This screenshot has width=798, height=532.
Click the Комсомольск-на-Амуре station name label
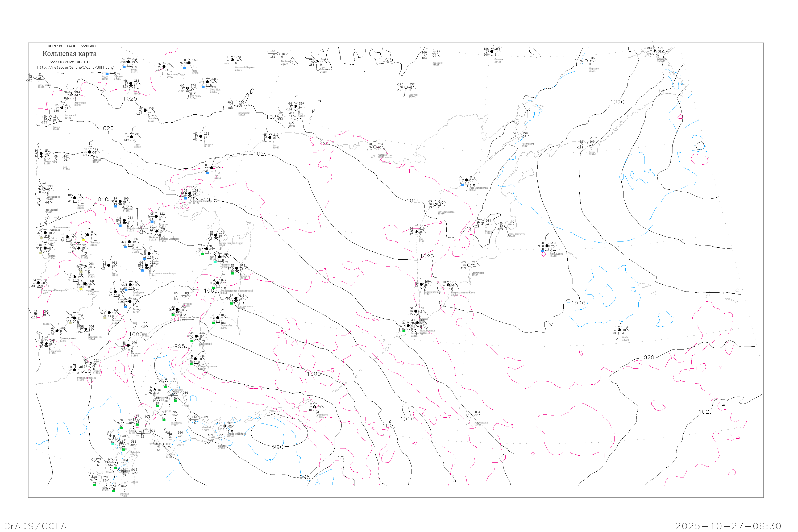tap(162, 273)
